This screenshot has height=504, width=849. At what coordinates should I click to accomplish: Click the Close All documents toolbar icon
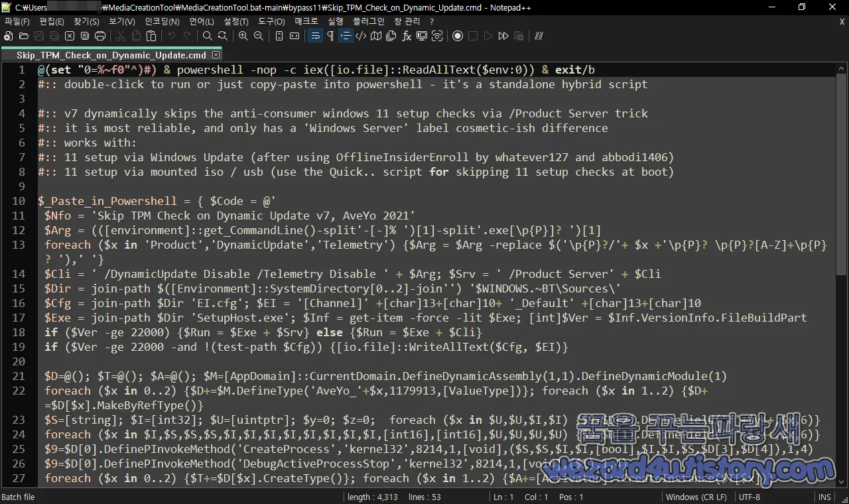[85, 36]
